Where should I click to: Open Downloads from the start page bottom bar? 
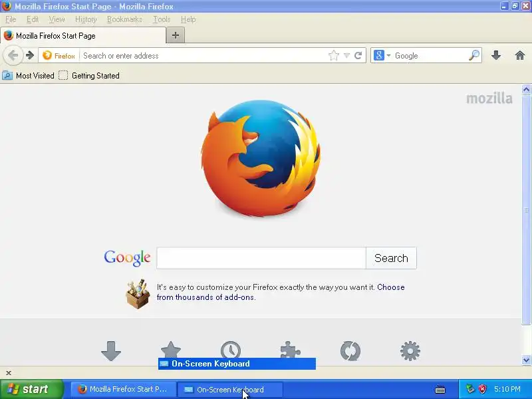pos(111,351)
